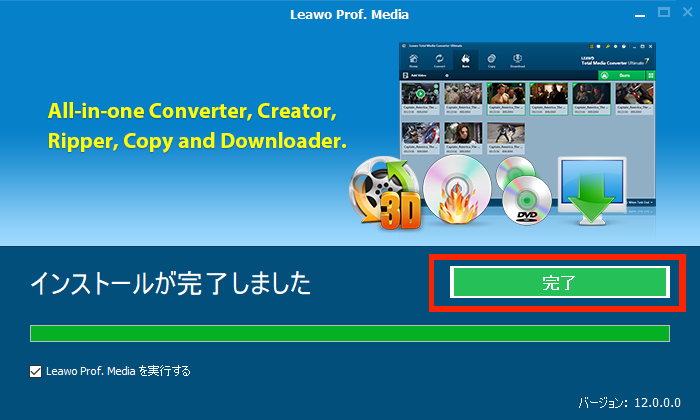Close the Leawo installer window
Screen dimensions: 700x420
[685, 13]
